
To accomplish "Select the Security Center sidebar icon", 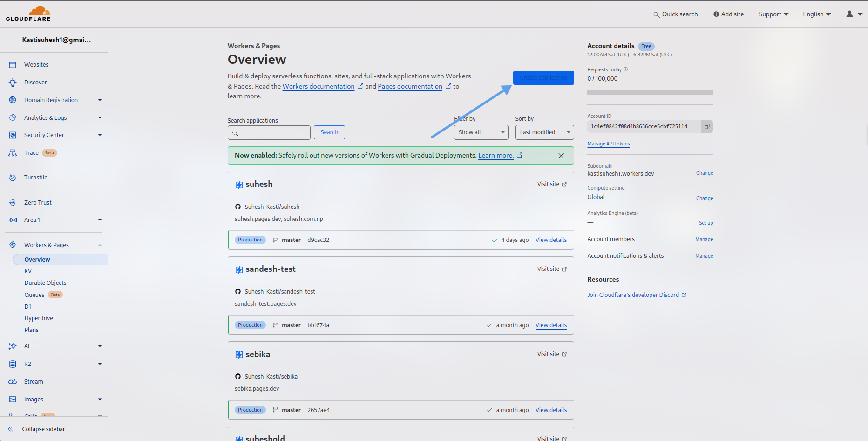I will coord(12,135).
